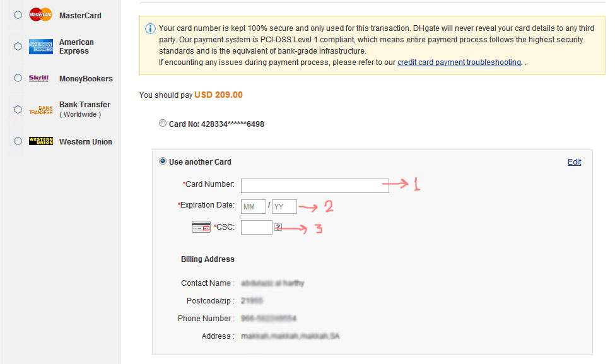Click the MasterCard logo icon

[x=41, y=15]
